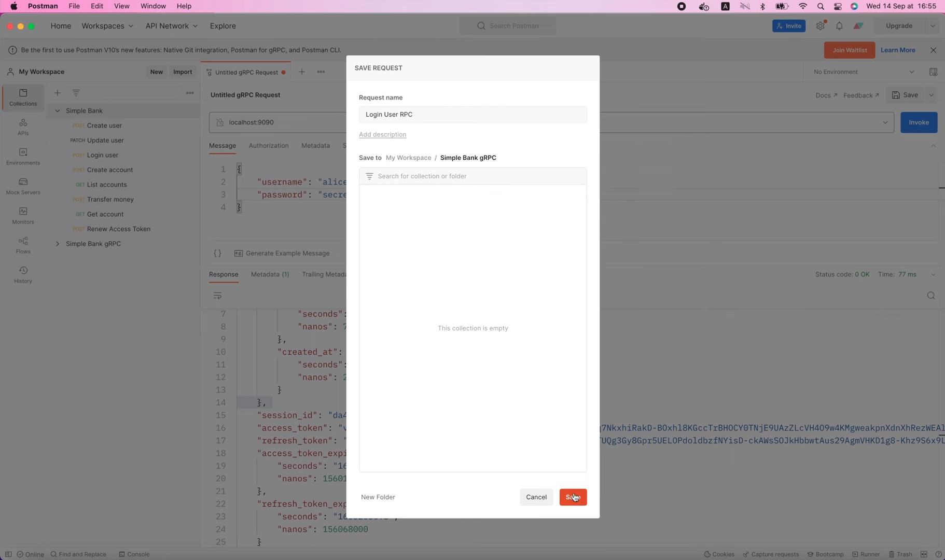Open the File menu in menu bar
Image resolution: width=945 pixels, height=560 pixels.
74,6
